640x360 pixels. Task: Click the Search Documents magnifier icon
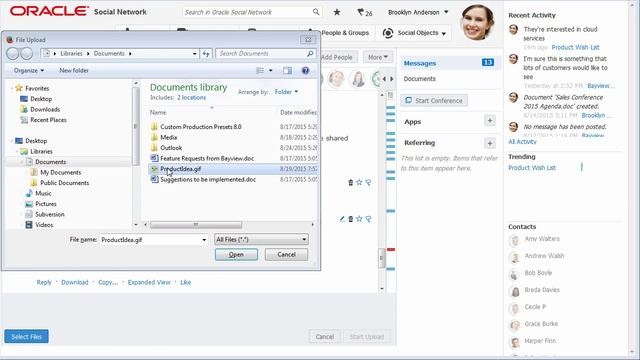310,53
